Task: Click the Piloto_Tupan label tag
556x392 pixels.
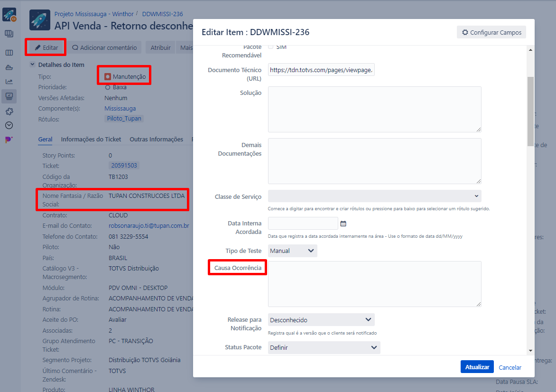Action: (x=124, y=119)
